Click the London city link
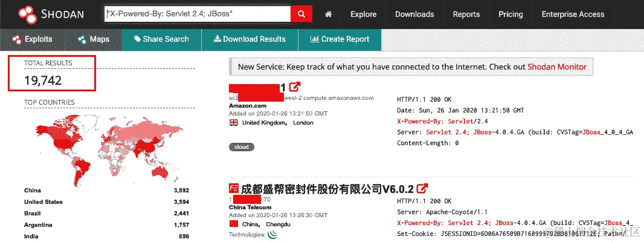 point(303,123)
